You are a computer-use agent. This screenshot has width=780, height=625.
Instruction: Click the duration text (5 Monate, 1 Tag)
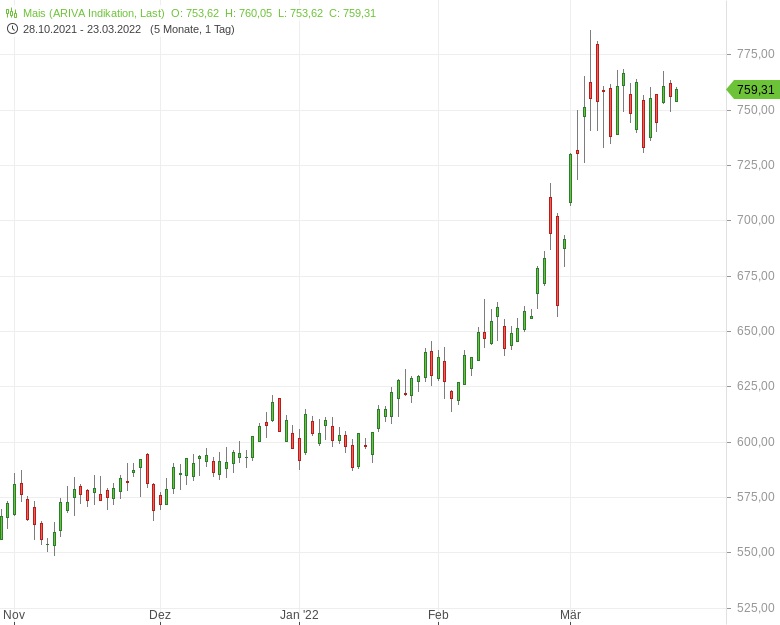(x=192, y=29)
